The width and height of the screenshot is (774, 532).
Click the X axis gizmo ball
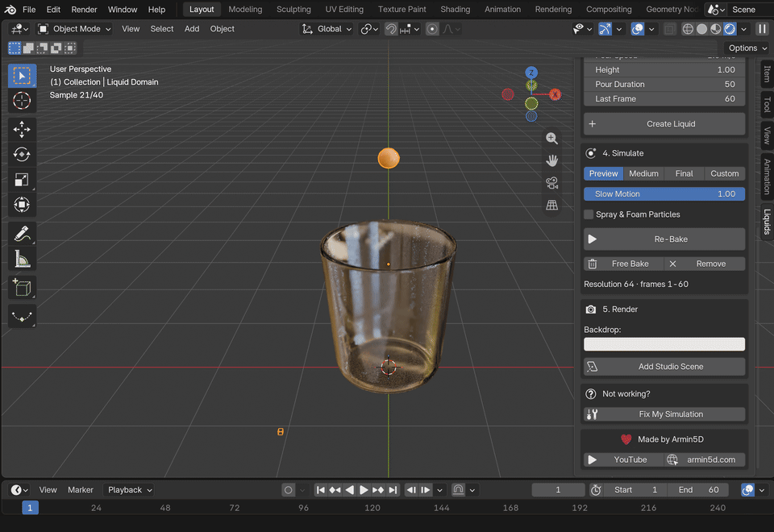point(555,94)
